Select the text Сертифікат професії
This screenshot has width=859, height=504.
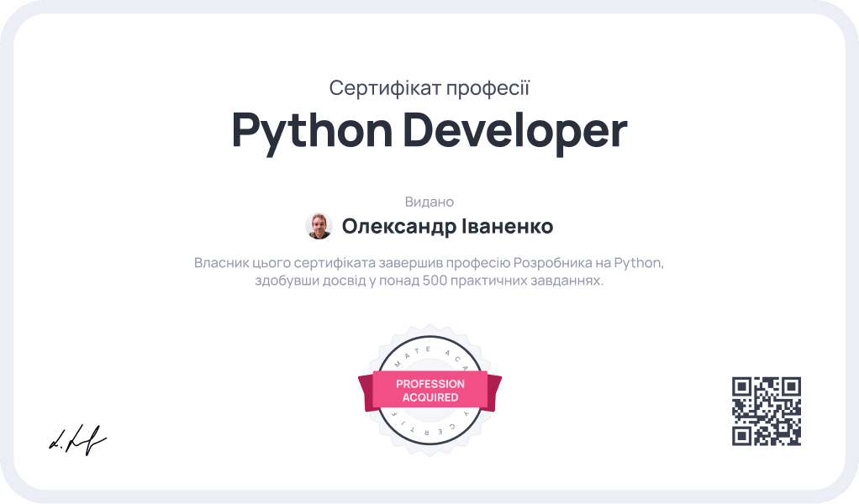[429, 87]
